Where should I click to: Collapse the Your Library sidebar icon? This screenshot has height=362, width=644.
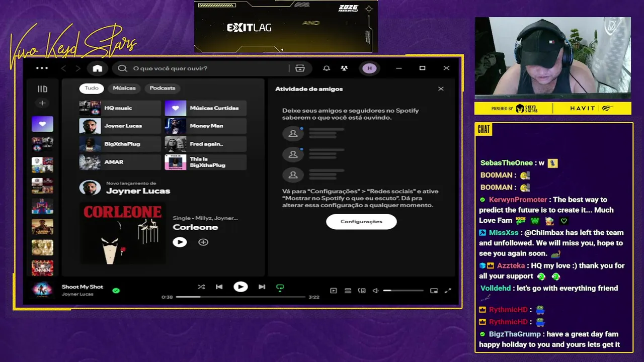42,89
